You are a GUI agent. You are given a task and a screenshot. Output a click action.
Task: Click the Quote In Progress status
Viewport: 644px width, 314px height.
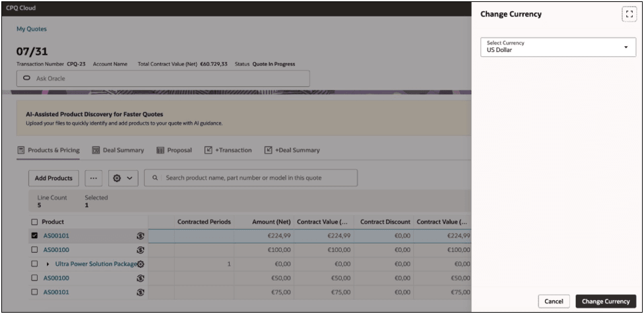coord(274,64)
